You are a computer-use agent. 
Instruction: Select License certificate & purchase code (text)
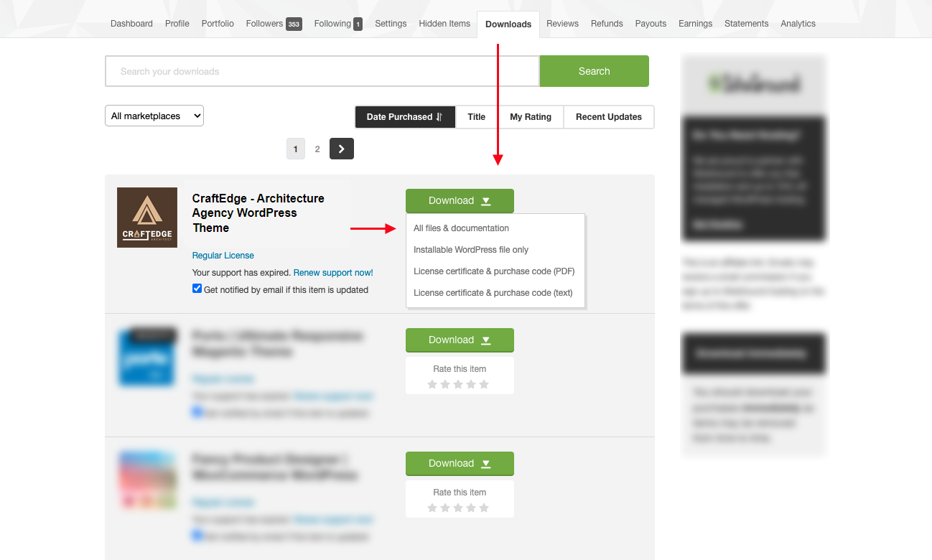(493, 293)
